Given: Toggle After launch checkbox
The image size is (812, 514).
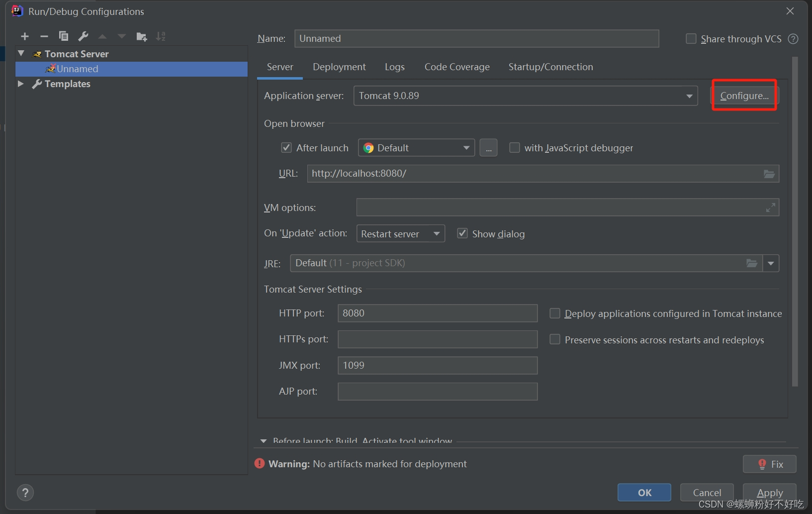Looking at the screenshot, I should (286, 147).
